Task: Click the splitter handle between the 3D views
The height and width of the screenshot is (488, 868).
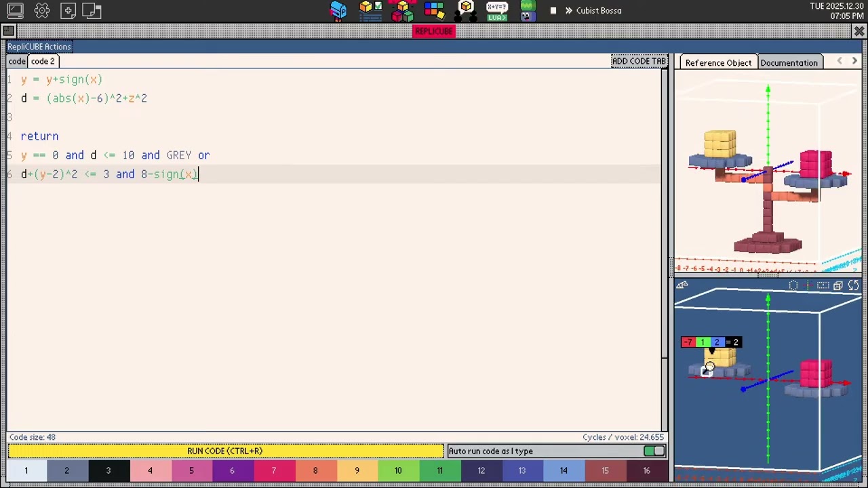Action: coord(768,275)
